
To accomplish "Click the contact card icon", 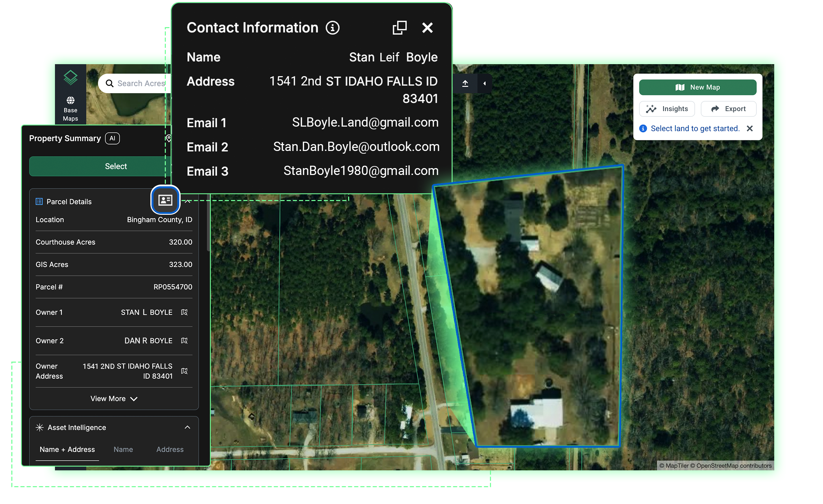I will [165, 200].
